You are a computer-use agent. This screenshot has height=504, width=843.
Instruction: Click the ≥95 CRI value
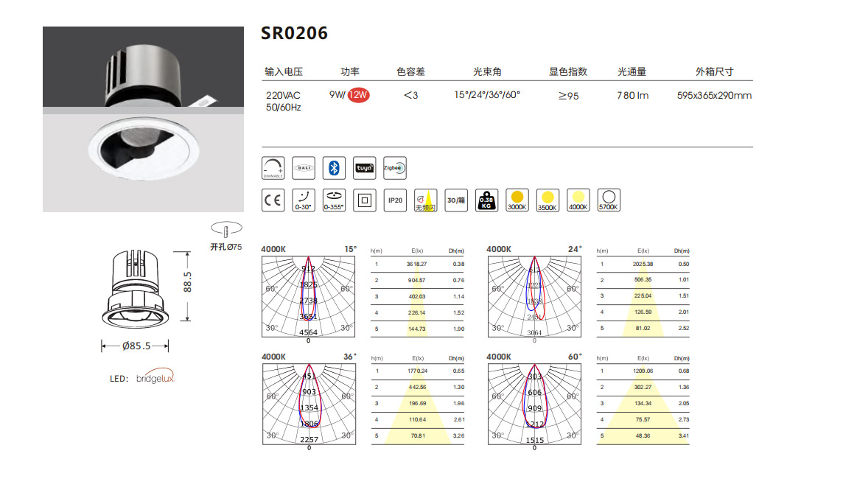click(568, 96)
